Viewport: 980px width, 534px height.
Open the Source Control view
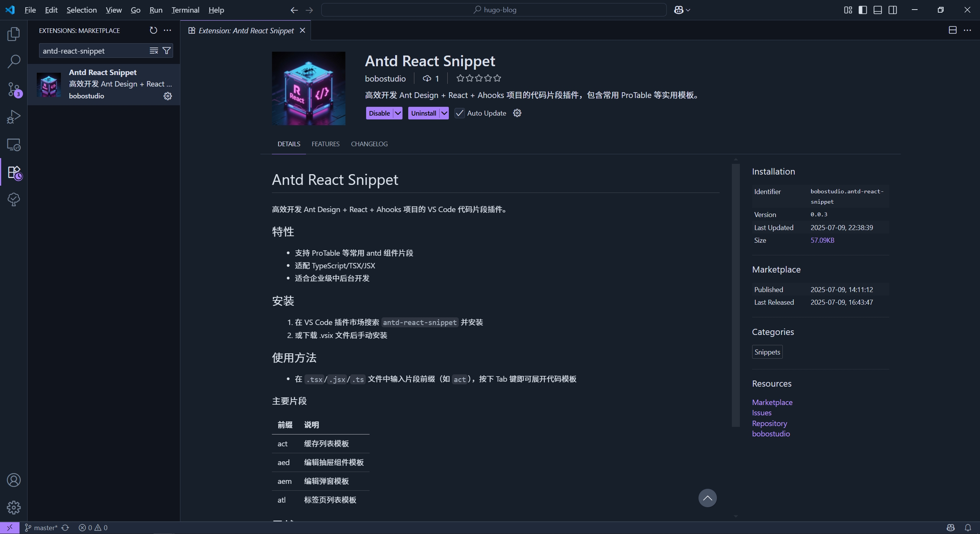pos(14,89)
